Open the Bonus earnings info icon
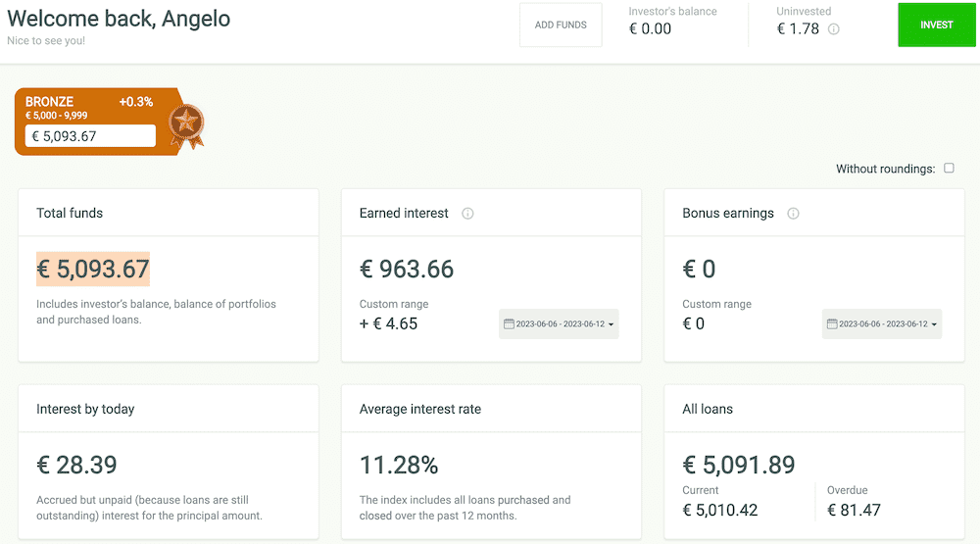This screenshot has width=980, height=544. [793, 214]
